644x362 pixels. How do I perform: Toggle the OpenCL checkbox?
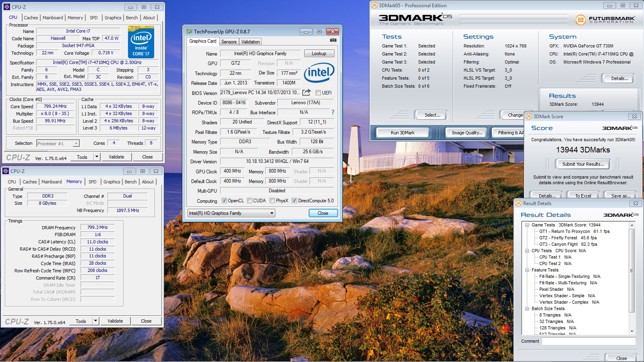click(x=225, y=201)
